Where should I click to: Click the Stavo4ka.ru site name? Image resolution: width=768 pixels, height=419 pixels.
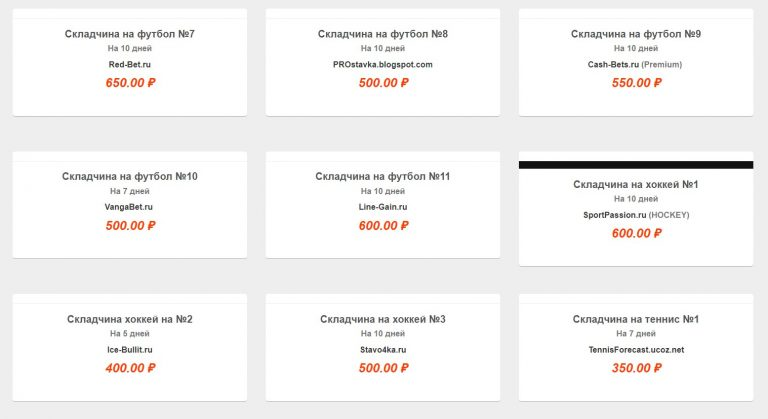tap(383, 350)
